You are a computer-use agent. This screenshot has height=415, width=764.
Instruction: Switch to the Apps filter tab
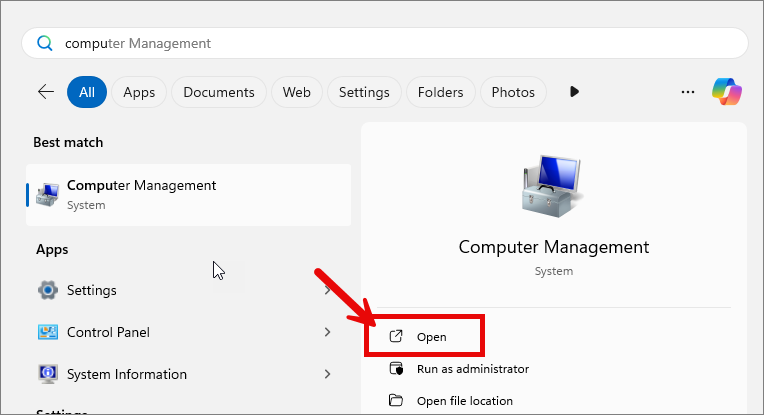pyautogui.click(x=139, y=92)
